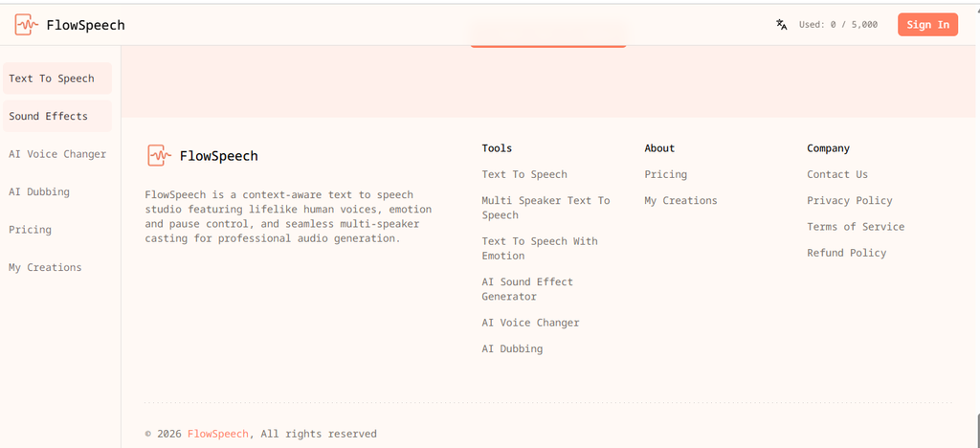Open Multi Speaker Text To Speech link
This screenshot has height=448, width=980.
tap(546, 208)
